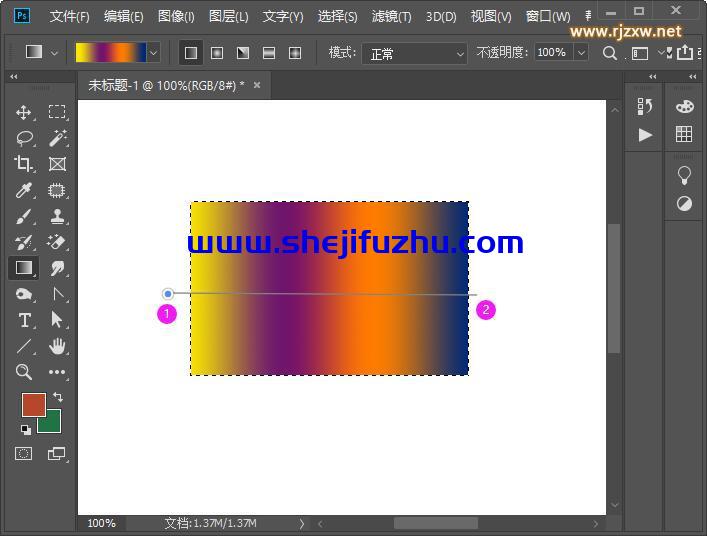Select the Pen tool

pos(57,294)
